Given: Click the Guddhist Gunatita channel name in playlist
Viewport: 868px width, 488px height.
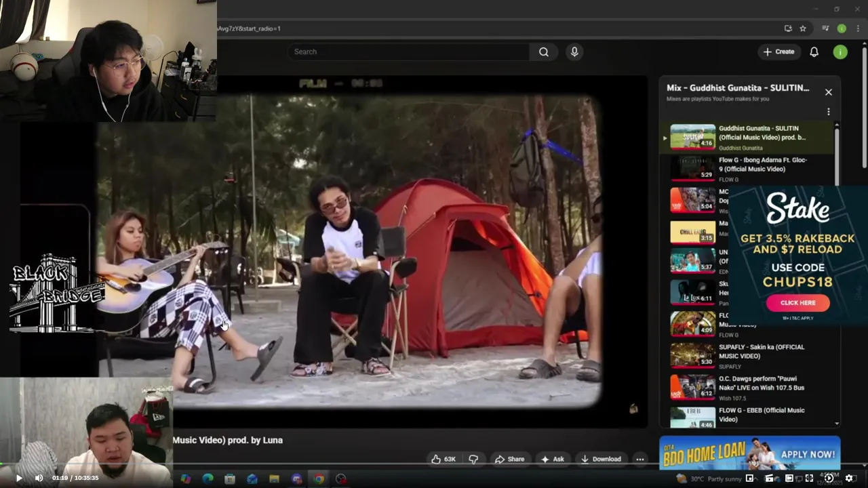Looking at the screenshot, I should [741, 148].
